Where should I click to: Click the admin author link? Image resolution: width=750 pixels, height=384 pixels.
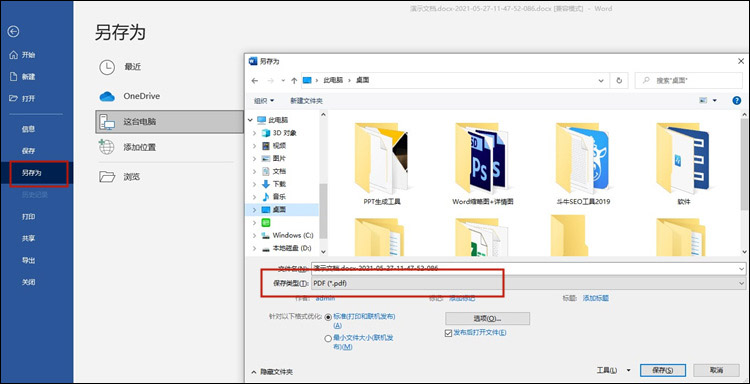pyautogui.click(x=325, y=298)
